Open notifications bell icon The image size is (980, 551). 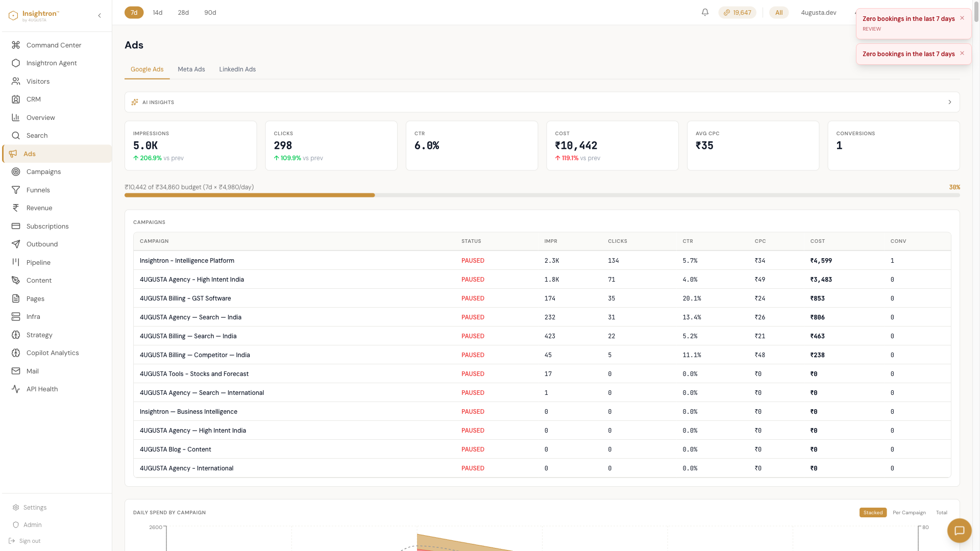[x=705, y=12]
